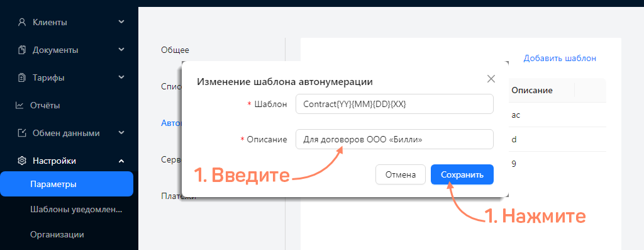Click the Отмена button

click(401, 175)
